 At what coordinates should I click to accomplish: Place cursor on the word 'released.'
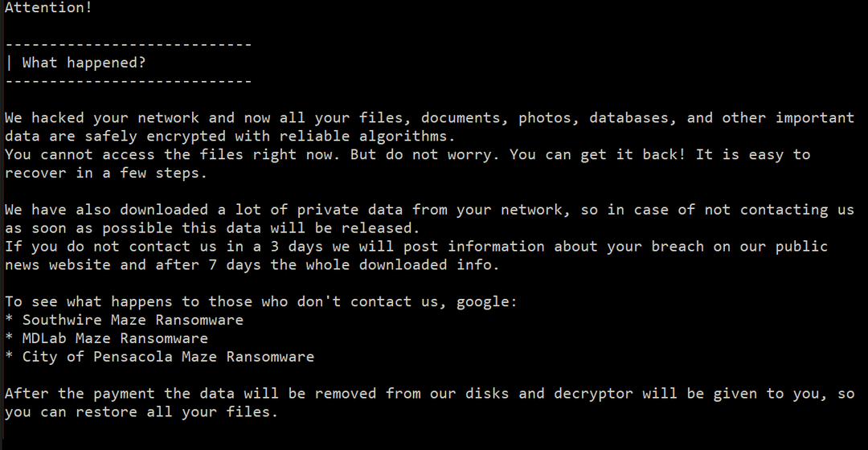(x=381, y=228)
